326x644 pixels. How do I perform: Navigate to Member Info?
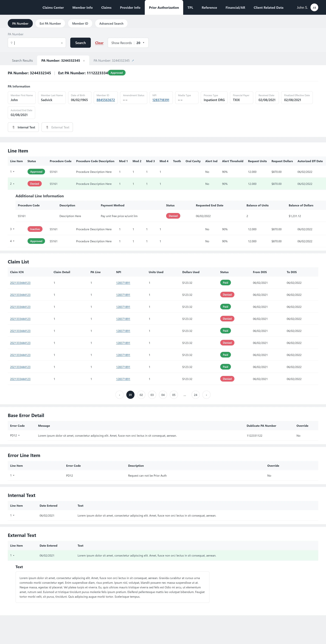click(82, 7)
